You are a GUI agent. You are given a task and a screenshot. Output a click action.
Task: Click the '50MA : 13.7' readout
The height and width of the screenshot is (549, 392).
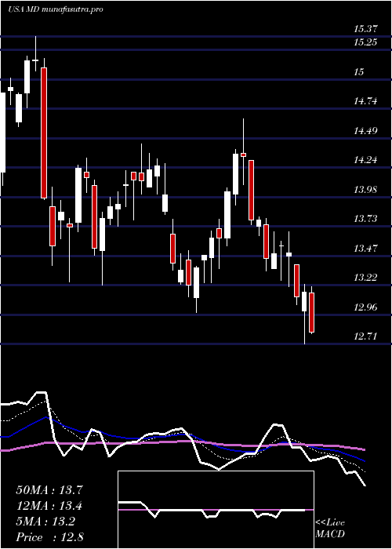point(49,490)
